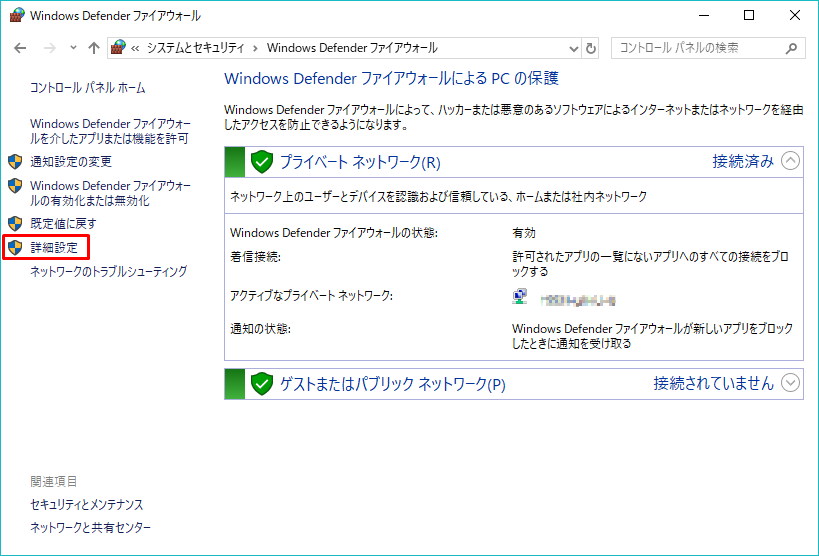Click the shield icon beside 詳細設定

click(15, 247)
